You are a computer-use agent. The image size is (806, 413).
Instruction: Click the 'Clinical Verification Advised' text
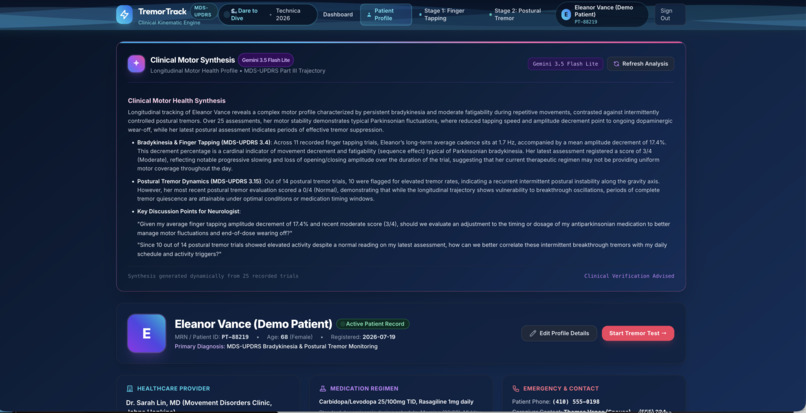pyautogui.click(x=629, y=276)
